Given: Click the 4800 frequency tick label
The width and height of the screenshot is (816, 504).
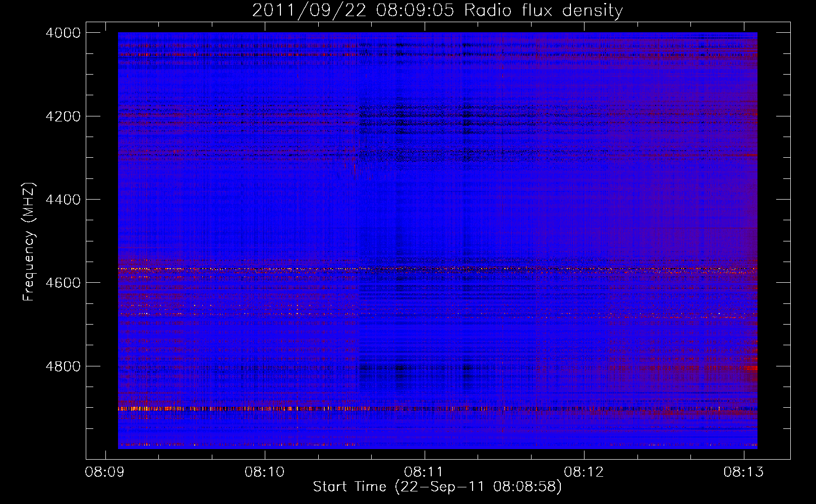Looking at the screenshot, I should (x=63, y=366).
